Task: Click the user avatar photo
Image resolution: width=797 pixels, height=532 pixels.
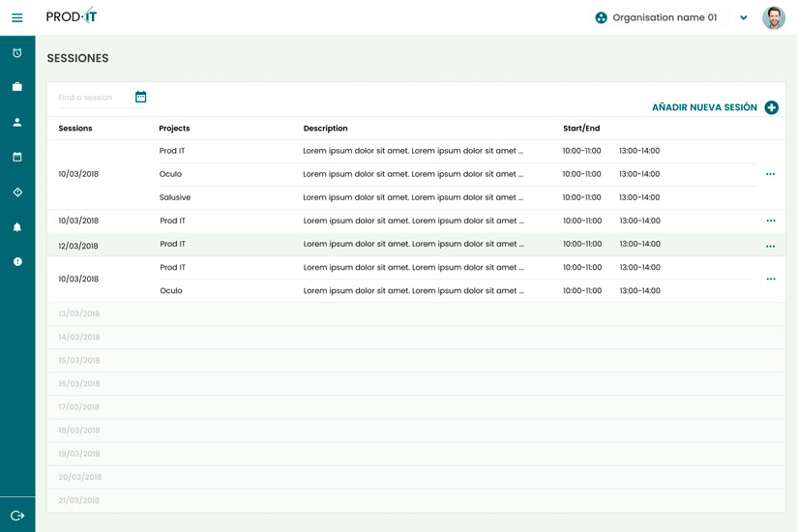Action: pos(773,17)
